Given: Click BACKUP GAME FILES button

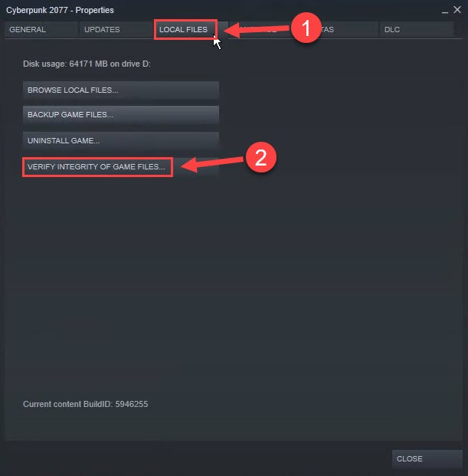Looking at the screenshot, I should click(121, 115).
